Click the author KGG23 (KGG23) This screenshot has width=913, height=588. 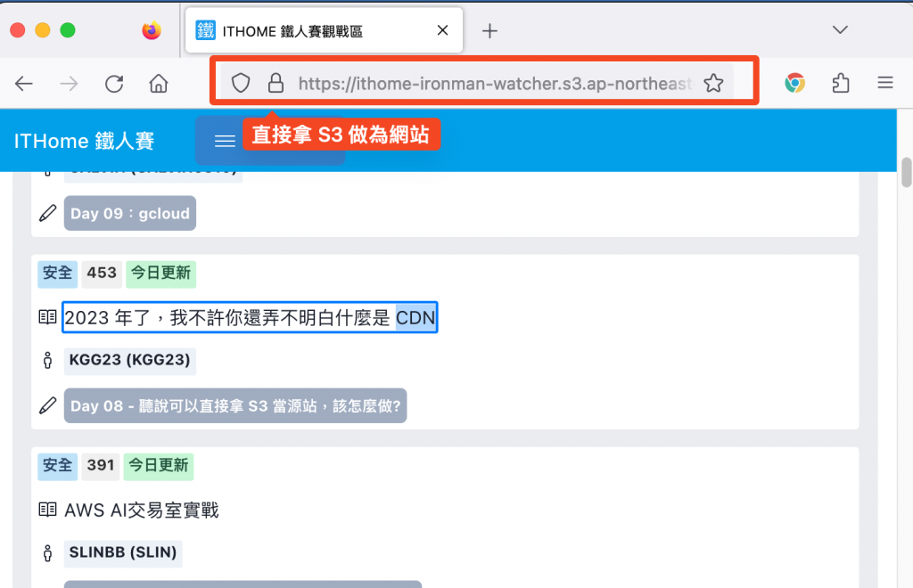coord(130,360)
